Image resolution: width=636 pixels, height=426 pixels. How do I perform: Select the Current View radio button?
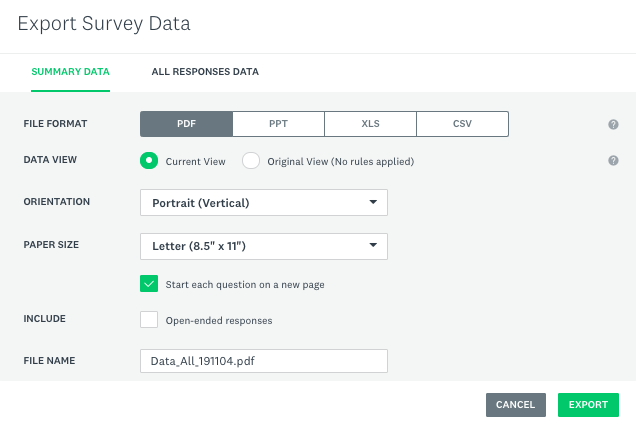tap(149, 161)
